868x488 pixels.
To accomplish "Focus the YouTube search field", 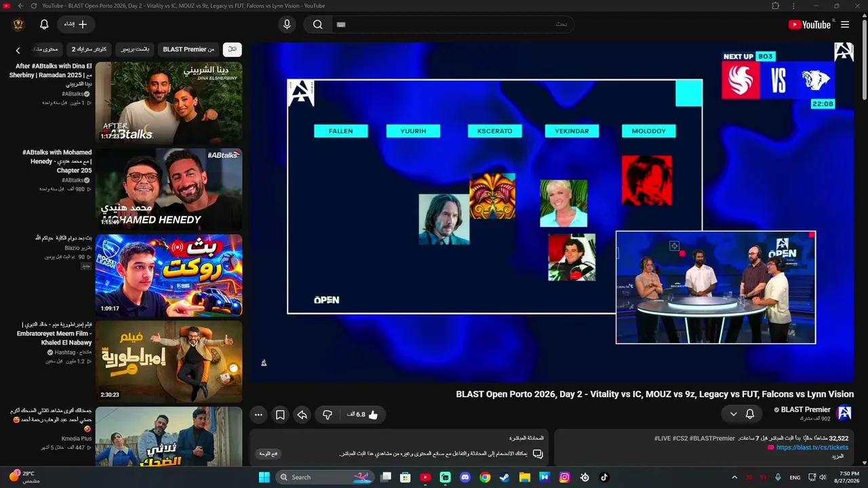I will [x=452, y=24].
